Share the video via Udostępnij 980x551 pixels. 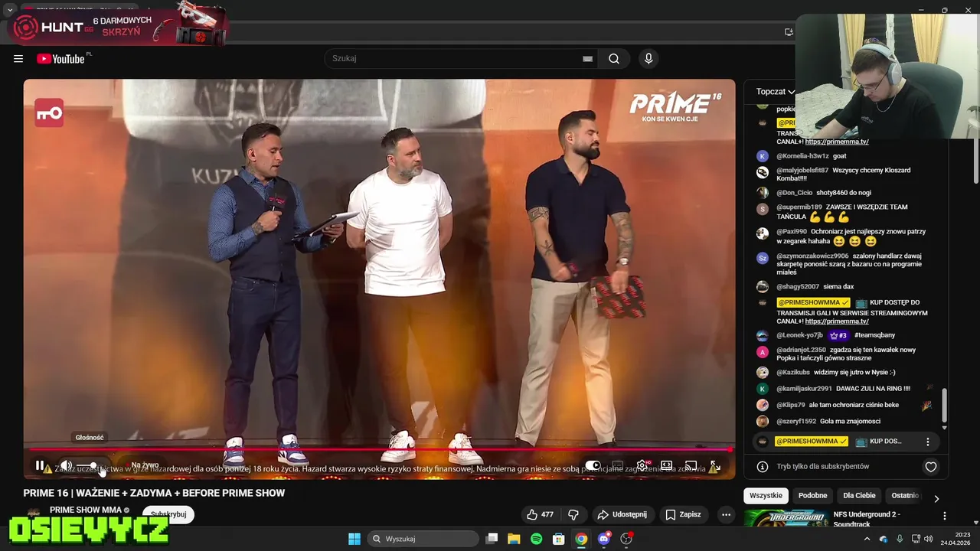(622, 515)
